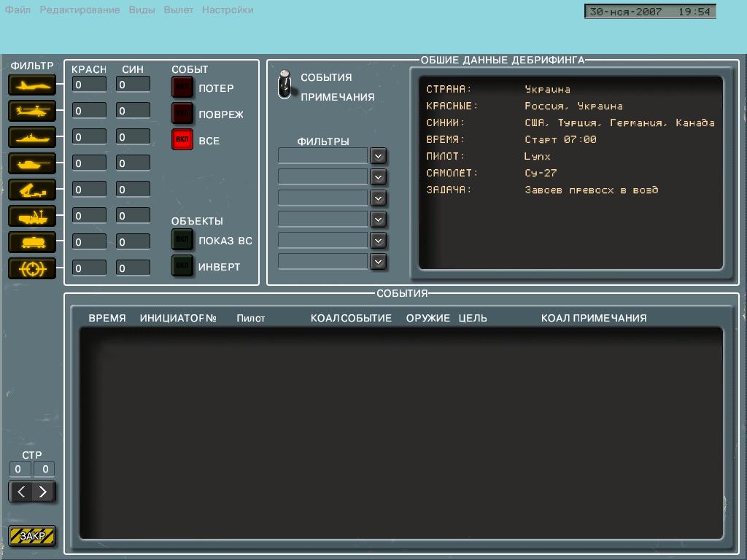Click the КРАСН count for airplanes
This screenshot has height=560, width=747.
[x=89, y=85]
